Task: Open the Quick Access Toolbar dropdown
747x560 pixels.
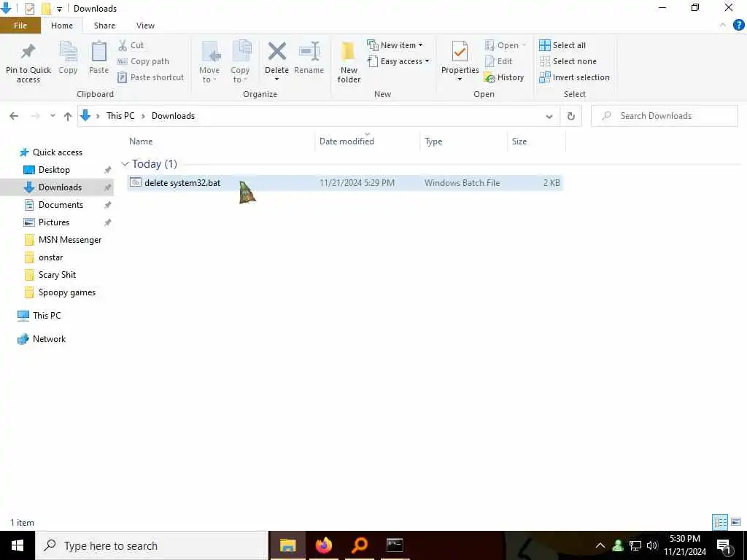Action: [59, 9]
